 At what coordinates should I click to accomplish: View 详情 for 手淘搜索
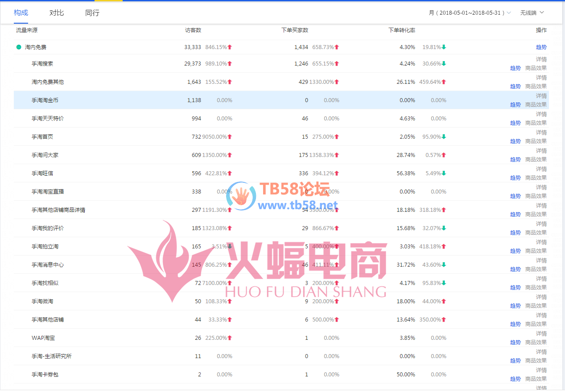(541, 59)
